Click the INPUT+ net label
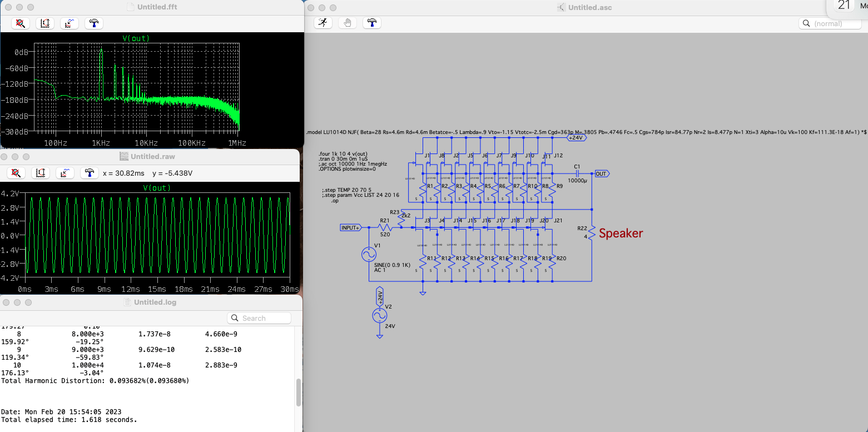 pos(352,227)
